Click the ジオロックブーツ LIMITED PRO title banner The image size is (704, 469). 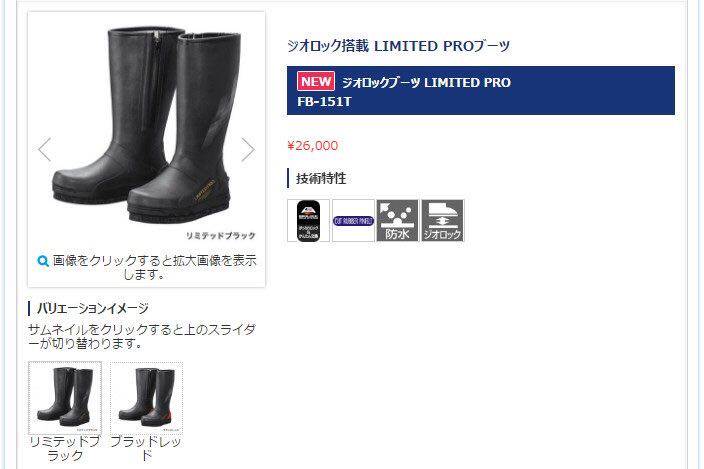[480, 91]
